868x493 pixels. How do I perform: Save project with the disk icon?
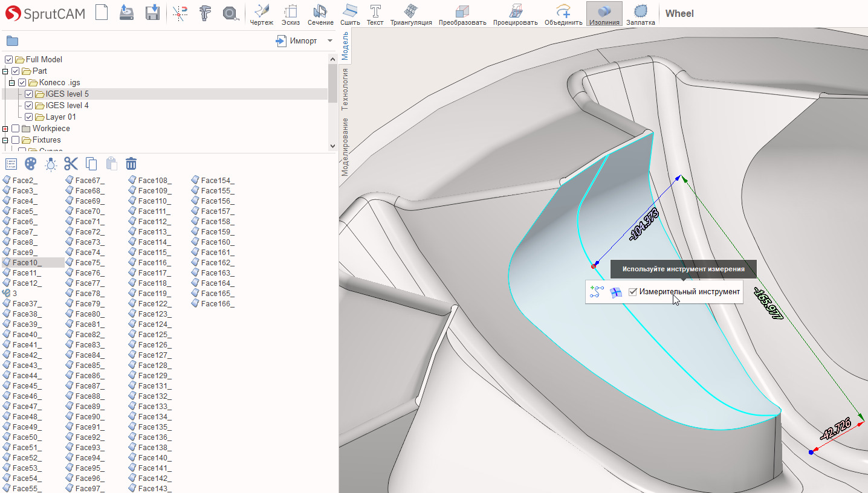coord(152,13)
